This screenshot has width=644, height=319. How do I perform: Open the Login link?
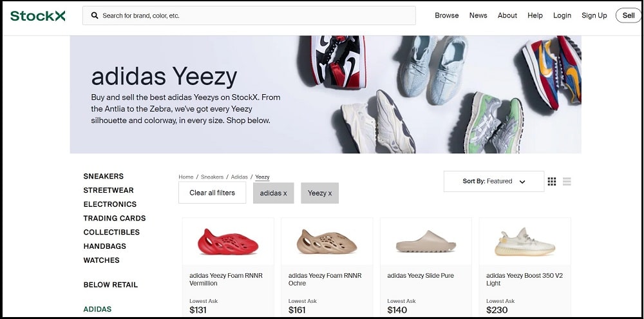tap(562, 15)
